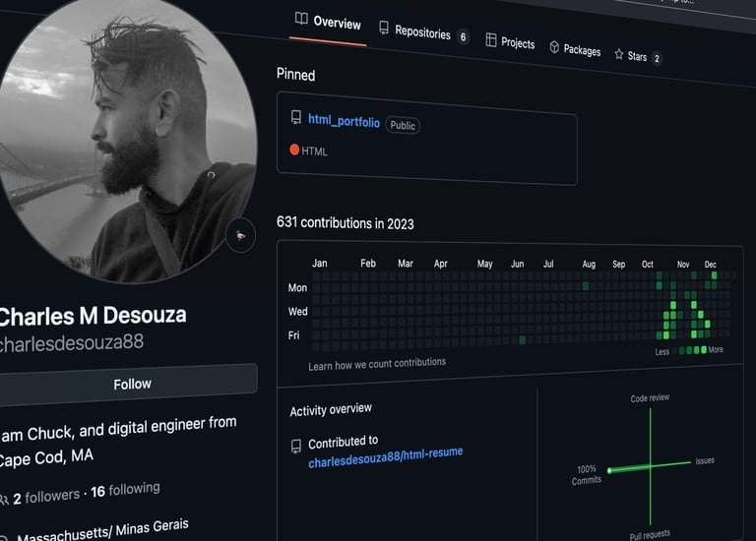Click the repo icon beside html_portfolio
Image resolution: width=756 pixels, height=541 pixels.
pyautogui.click(x=296, y=117)
